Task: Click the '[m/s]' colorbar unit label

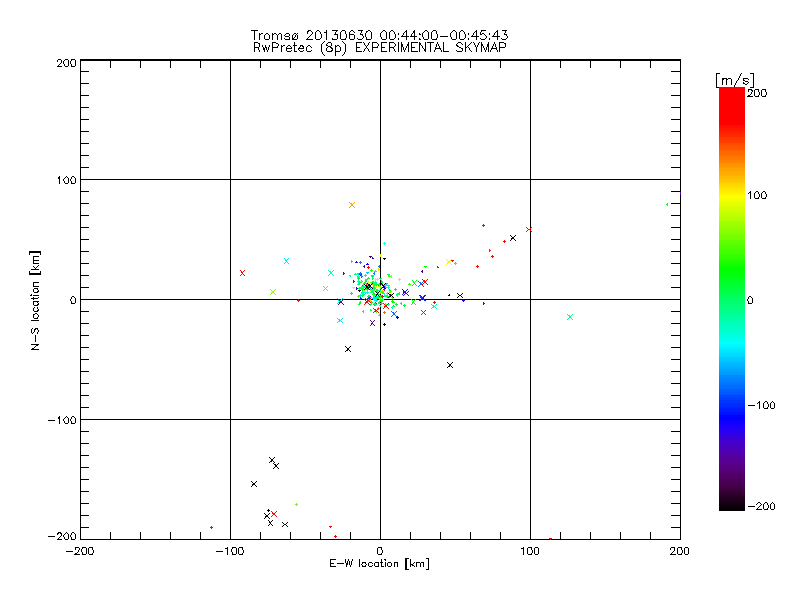Action: (x=735, y=80)
